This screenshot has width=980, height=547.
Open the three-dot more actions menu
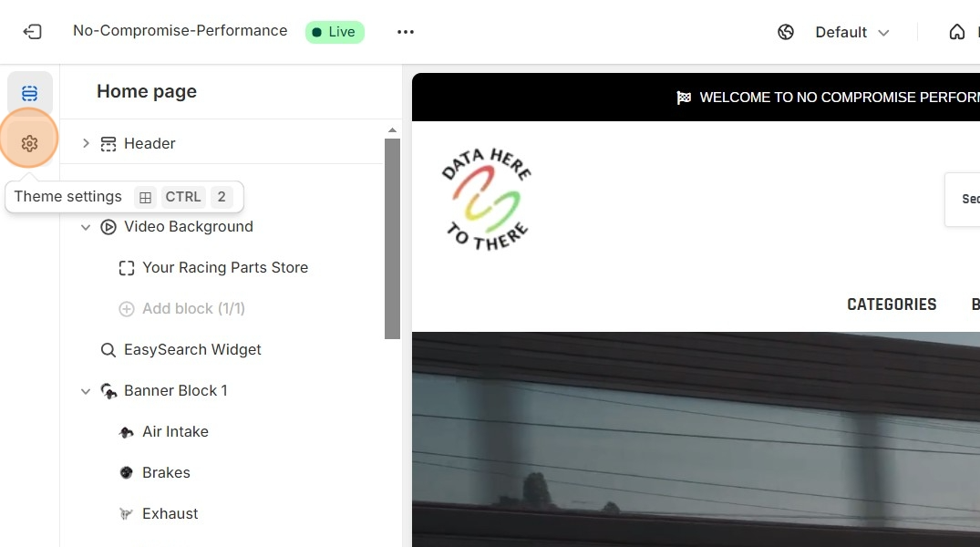406,32
